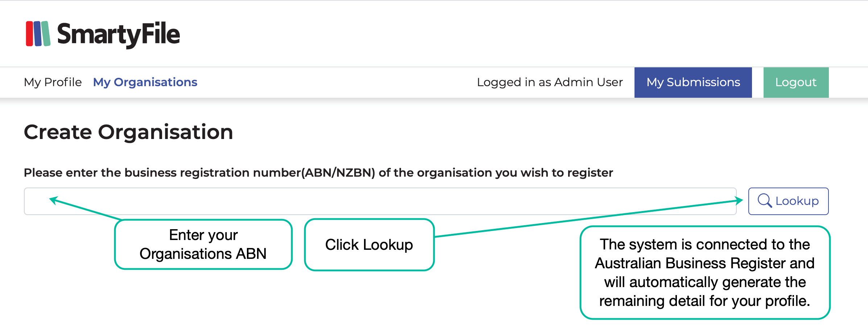The height and width of the screenshot is (328, 868).
Task: Open the My Profile page
Action: tap(52, 82)
